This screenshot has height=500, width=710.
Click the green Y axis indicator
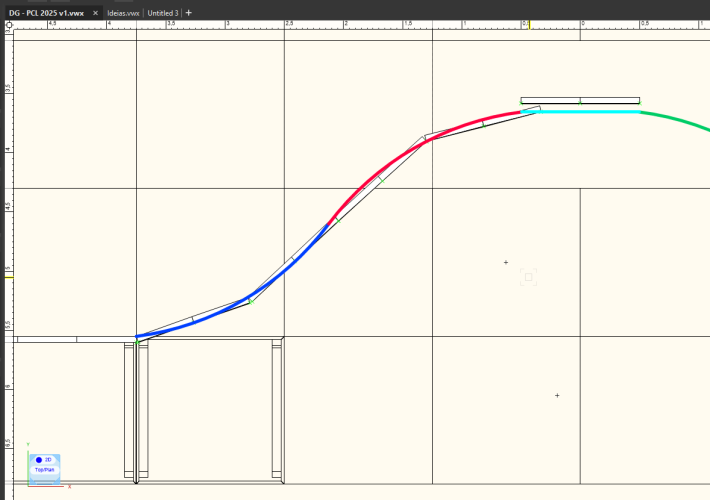click(29, 447)
